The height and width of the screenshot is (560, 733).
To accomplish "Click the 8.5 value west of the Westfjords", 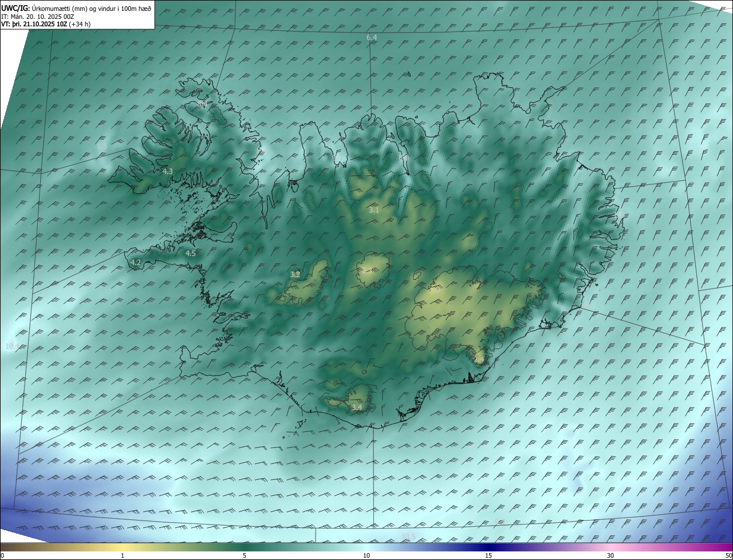I will [x=102, y=147].
